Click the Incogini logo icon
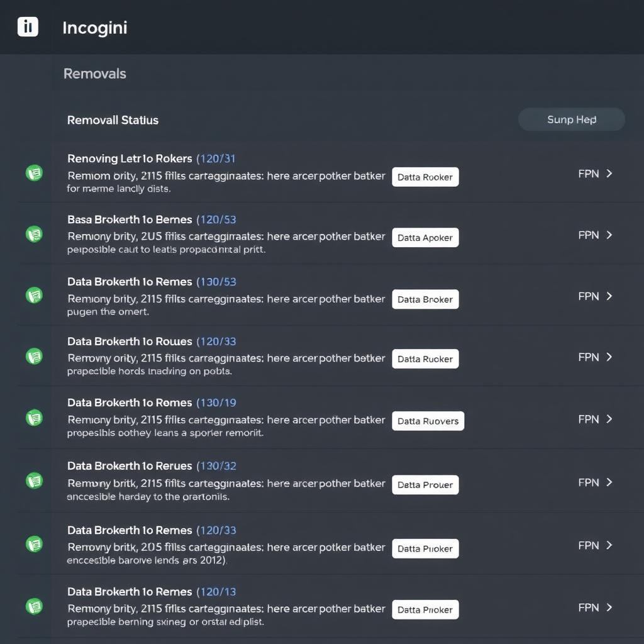Viewport: 644px width, 644px height. [x=28, y=26]
